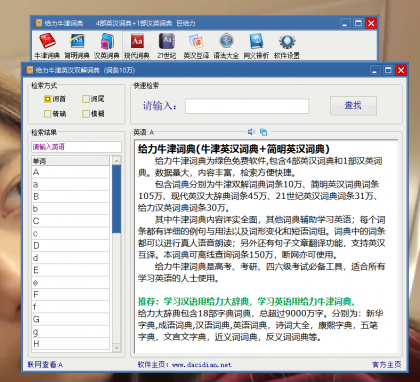Select the uppercase F word entry
420x382 pixels.
click(71, 295)
